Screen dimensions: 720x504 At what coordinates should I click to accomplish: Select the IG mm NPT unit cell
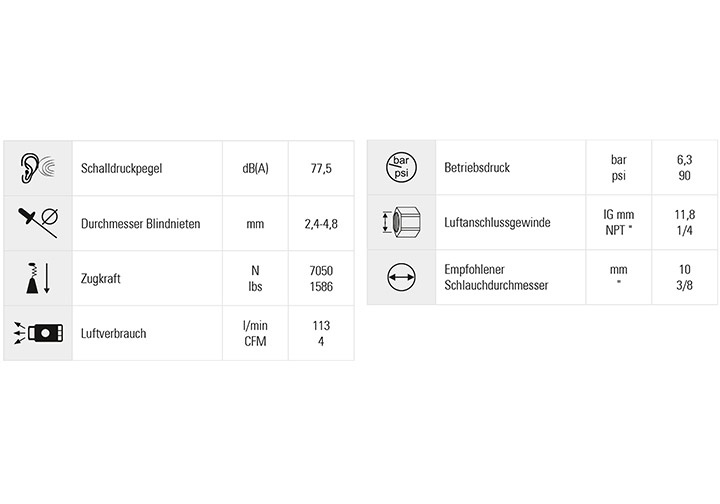(618, 223)
